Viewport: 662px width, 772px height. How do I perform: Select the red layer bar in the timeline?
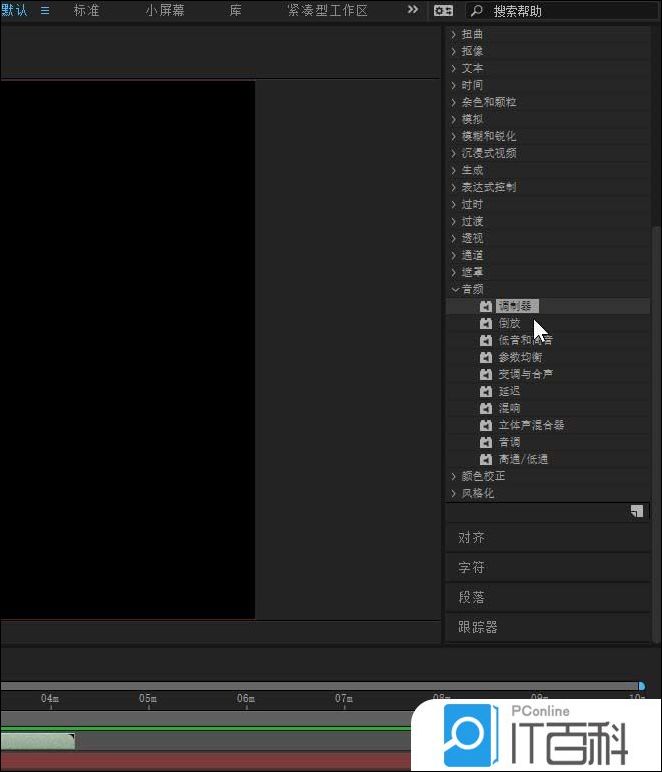(206, 761)
